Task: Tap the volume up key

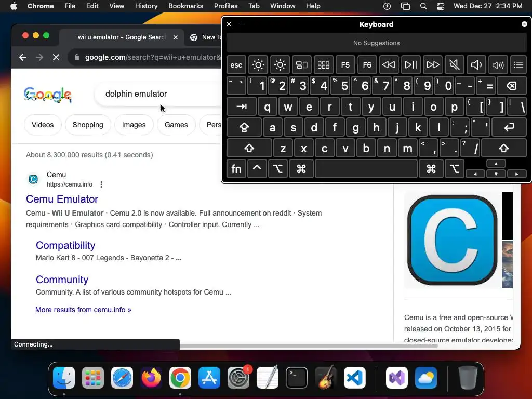Action: coord(498,65)
